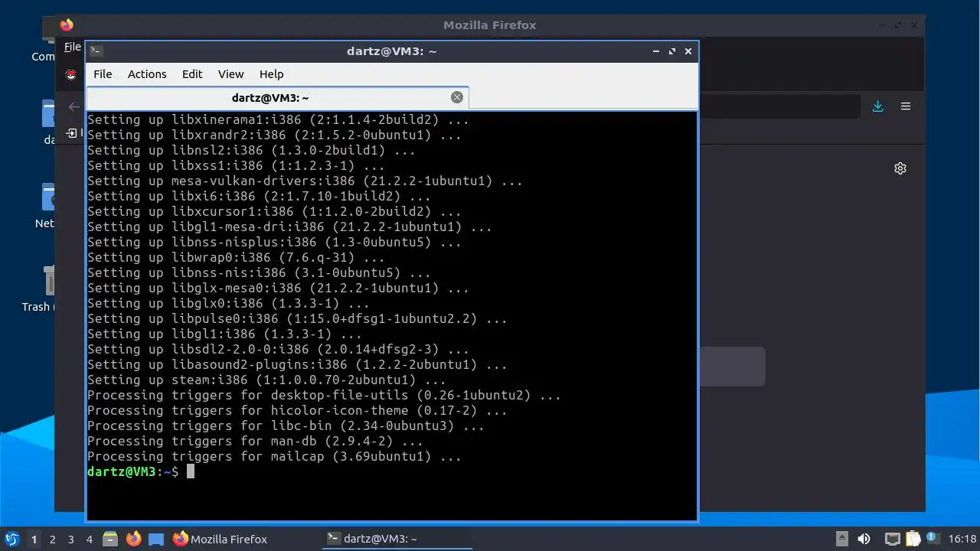Click the 'Setting up libxinerama1:i386' line
This screenshot has height=551, width=980.
278,120
